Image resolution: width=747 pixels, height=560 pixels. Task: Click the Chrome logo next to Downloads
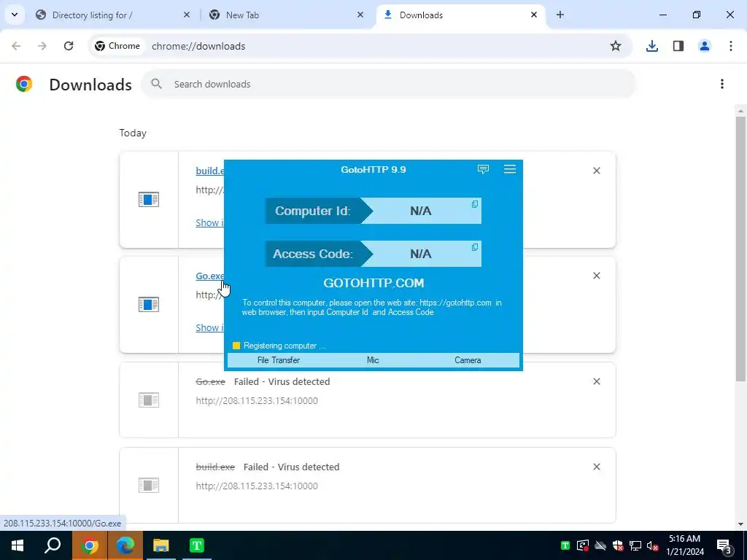[x=24, y=84]
